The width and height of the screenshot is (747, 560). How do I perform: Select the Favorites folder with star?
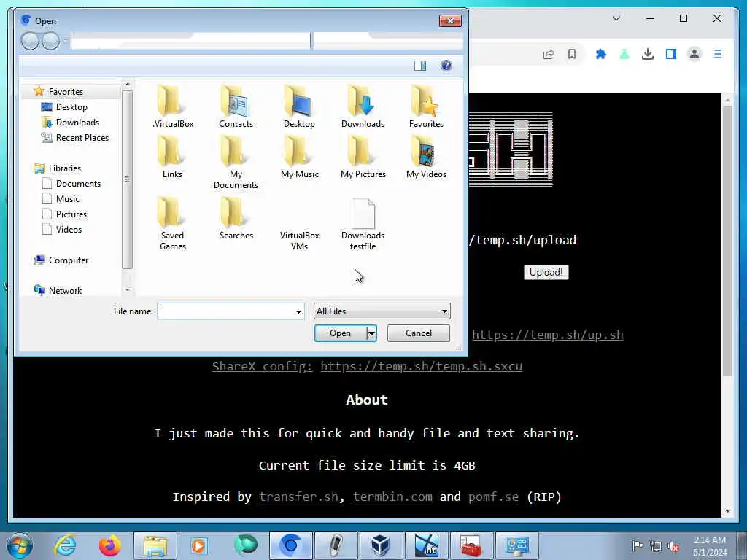[426, 106]
